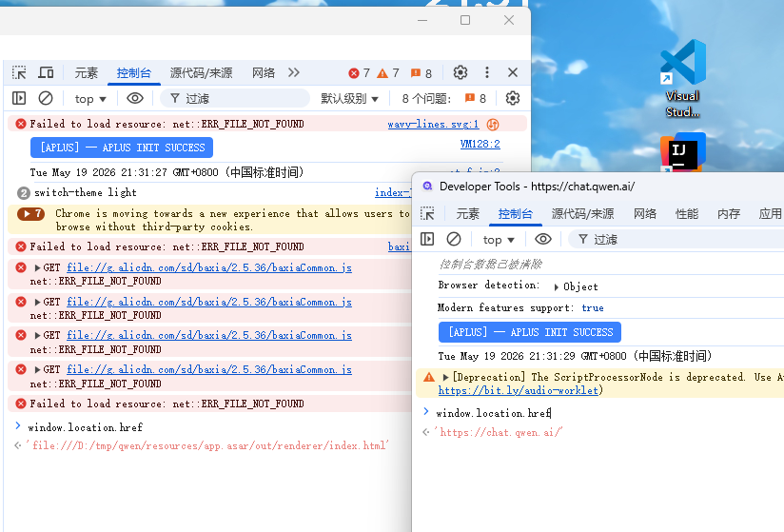The height and width of the screenshot is (532, 784).
Task: Activate the inspect element picker in left DevTools
Action: coord(19,73)
